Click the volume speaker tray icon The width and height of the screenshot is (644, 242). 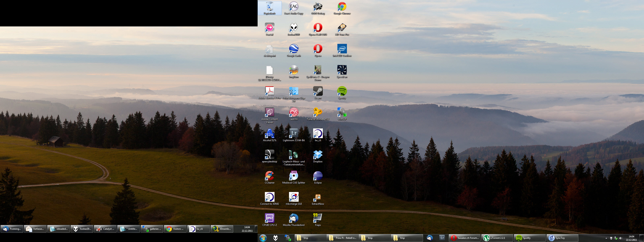click(620, 238)
